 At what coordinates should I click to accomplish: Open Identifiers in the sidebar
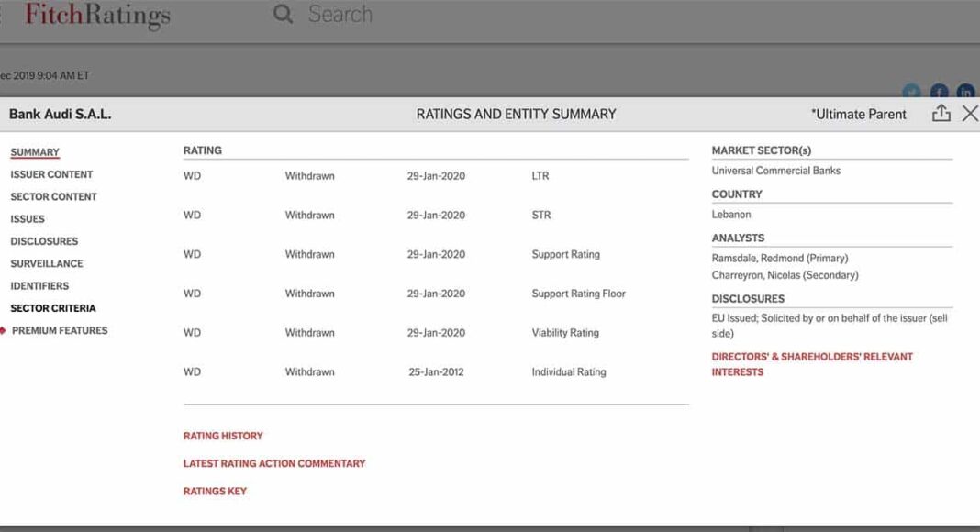coord(39,286)
